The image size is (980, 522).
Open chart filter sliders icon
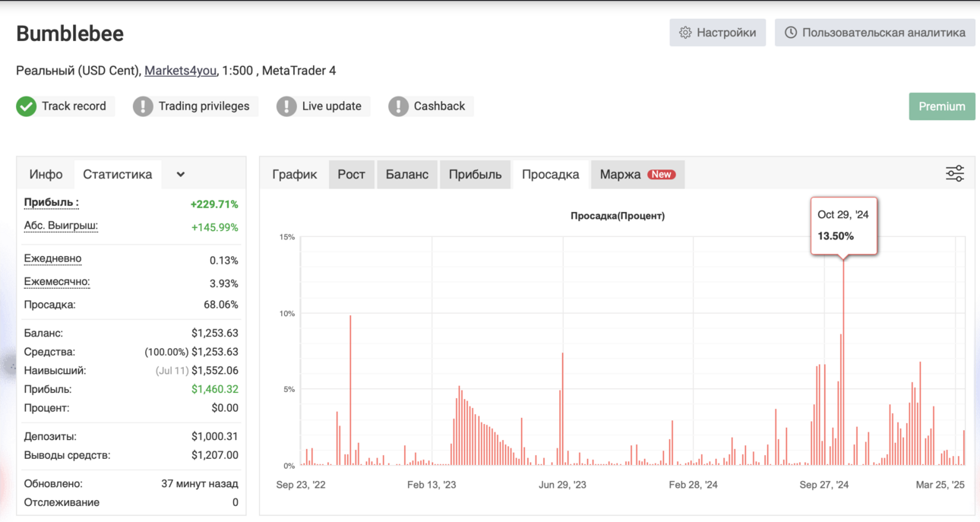(x=955, y=174)
